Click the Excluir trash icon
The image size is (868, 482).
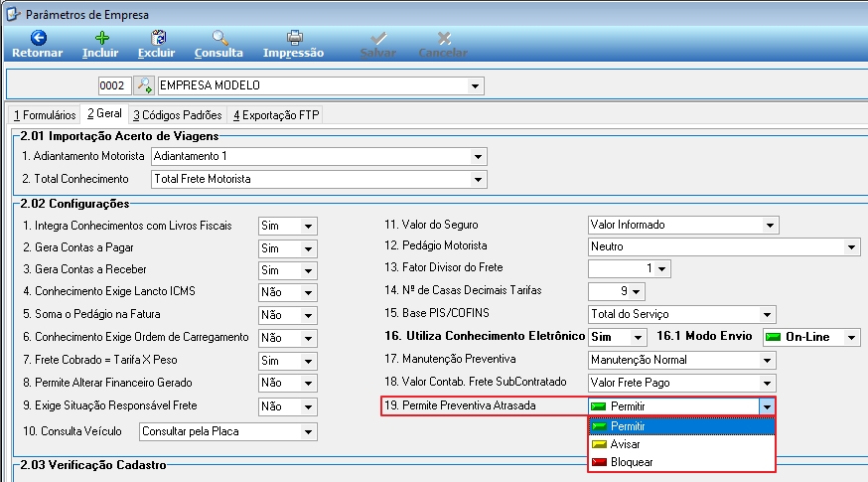click(158, 38)
